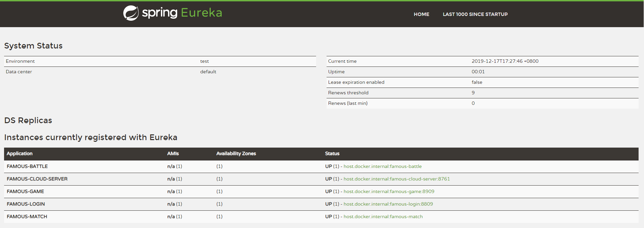Select the FAMOUS-CLOUD-SERVER application name
The image size is (644, 228).
coord(37,179)
